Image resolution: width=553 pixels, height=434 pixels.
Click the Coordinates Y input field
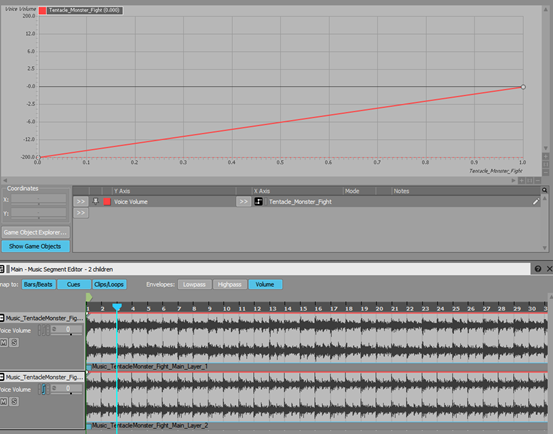pyautogui.click(x=38, y=212)
